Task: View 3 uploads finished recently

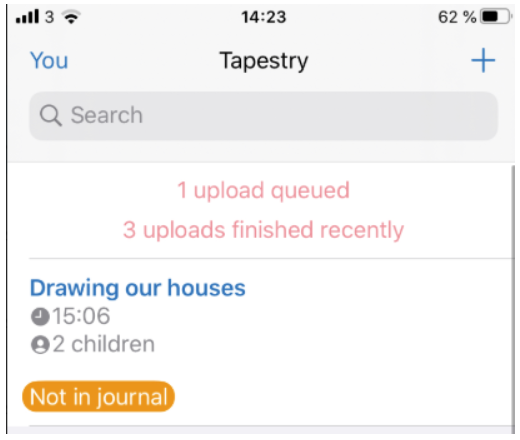Action: (x=263, y=230)
